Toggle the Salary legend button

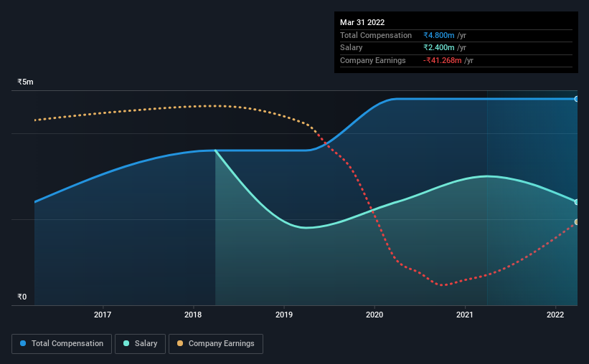click(x=140, y=344)
